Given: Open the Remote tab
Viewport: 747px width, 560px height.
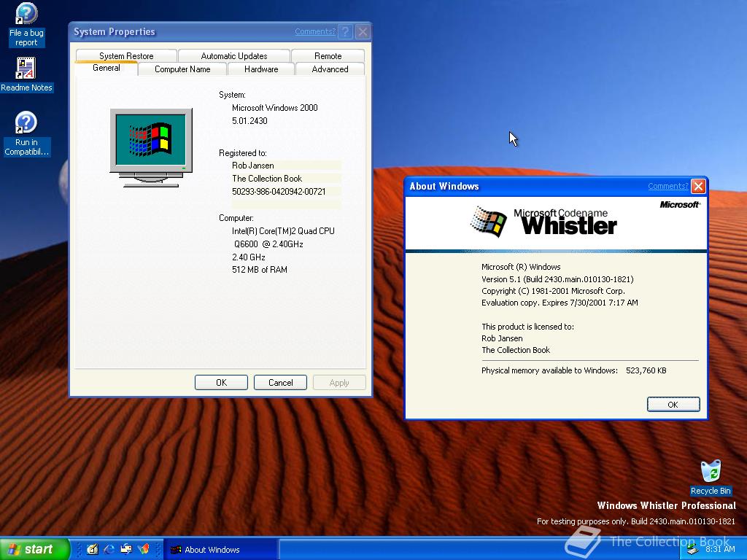Looking at the screenshot, I should [328, 55].
